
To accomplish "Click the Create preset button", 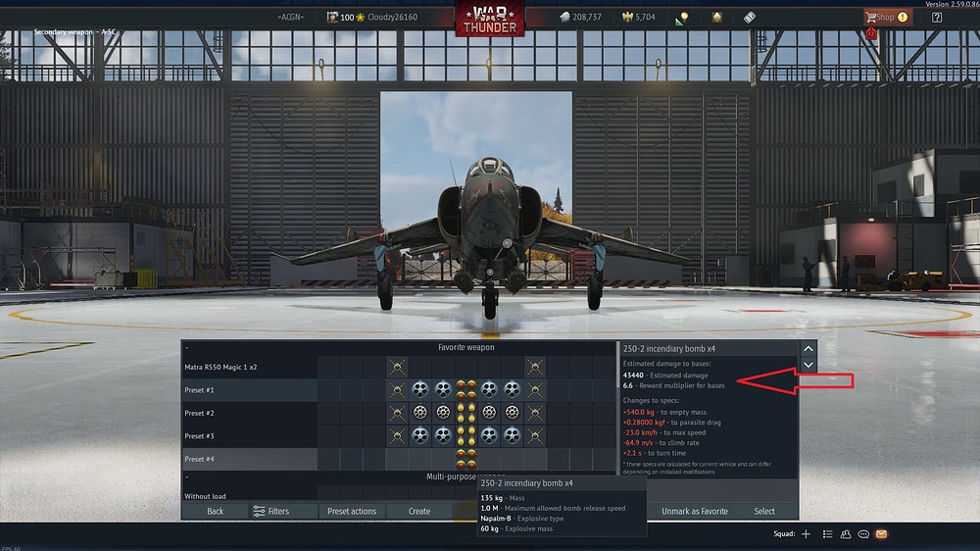I will pyautogui.click(x=419, y=511).
